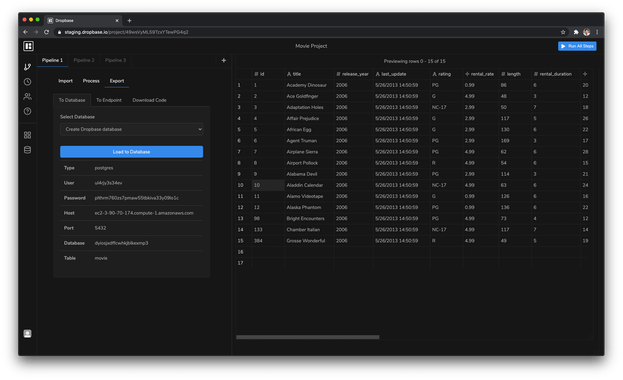623x380 pixels.
Task: Click the title column header
Action: point(309,74)
